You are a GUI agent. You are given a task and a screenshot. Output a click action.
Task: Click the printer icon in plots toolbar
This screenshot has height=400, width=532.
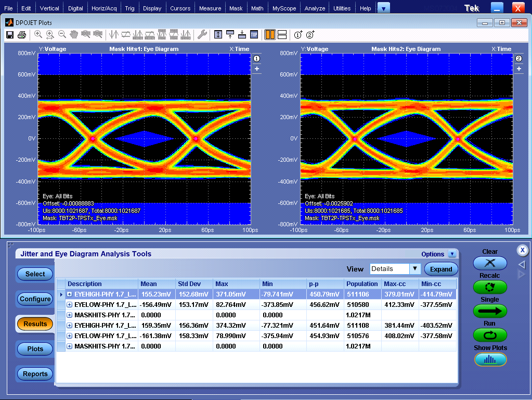[22, 35]
